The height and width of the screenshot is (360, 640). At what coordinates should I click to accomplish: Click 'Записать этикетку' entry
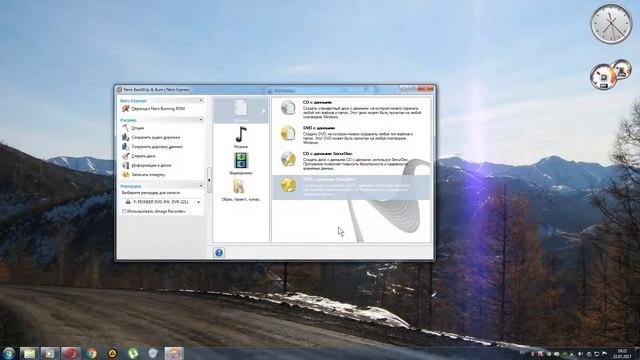tap(148, 174)
